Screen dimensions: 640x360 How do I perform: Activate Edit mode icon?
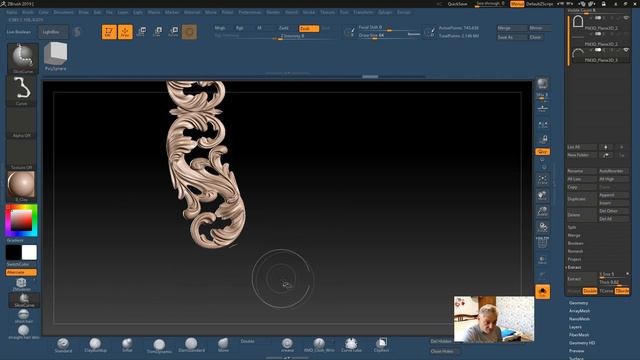[x=109, y=32]
